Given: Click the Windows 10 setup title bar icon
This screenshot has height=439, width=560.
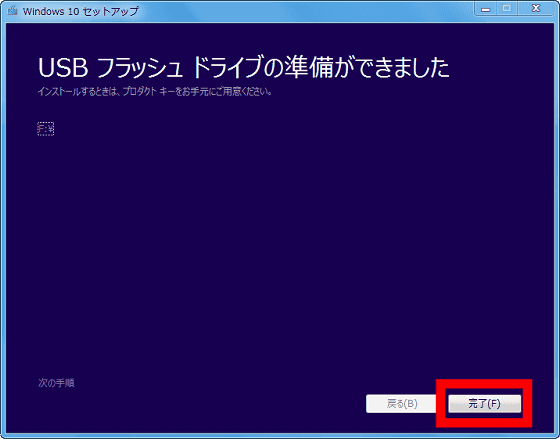Looking at the screenshot, I should click(12, 10).
